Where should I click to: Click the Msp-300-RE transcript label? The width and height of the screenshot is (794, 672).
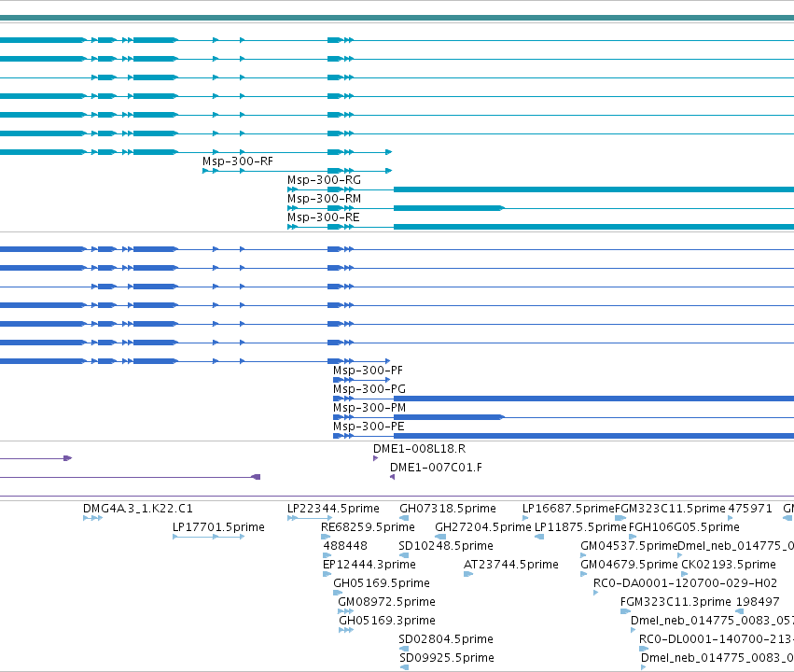pos(323,217)
